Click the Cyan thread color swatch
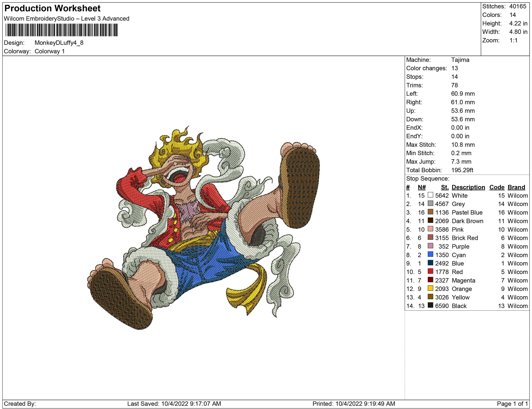 coord(430,254)
